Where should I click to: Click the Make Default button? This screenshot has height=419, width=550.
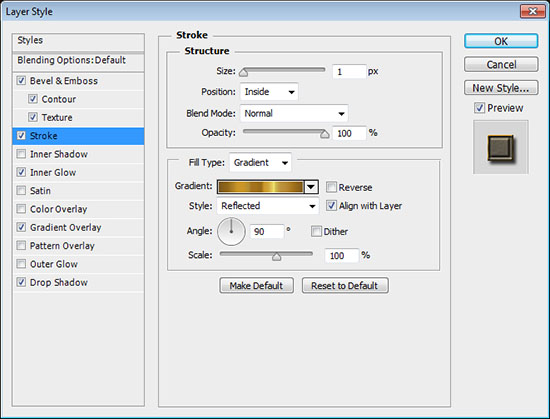coord(256,285)
